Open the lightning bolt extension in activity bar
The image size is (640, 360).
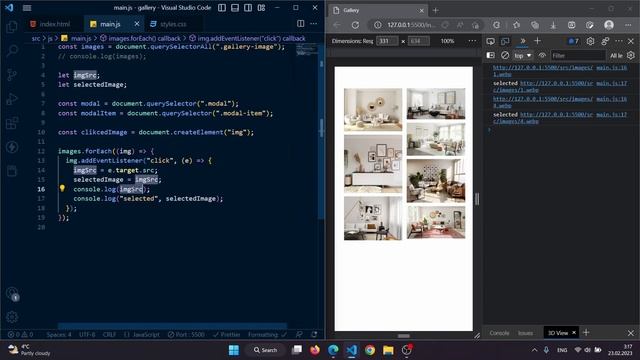click(12, 147)
